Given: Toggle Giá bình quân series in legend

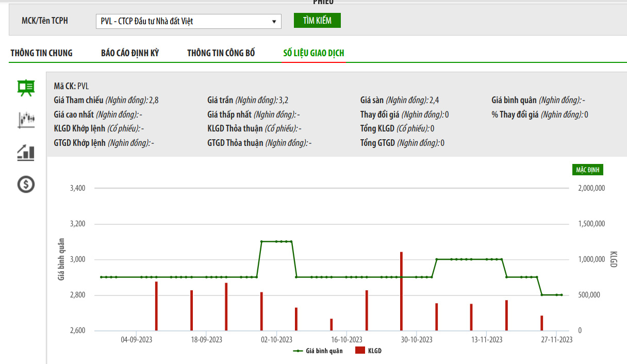Looking at the screenshot, I should point(324,351).
